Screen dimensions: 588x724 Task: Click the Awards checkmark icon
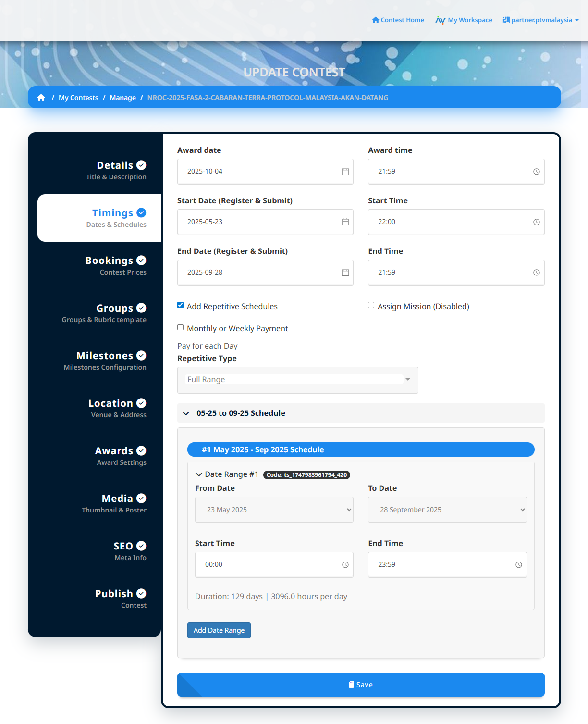pyautogui.click(x=141, y=451)
